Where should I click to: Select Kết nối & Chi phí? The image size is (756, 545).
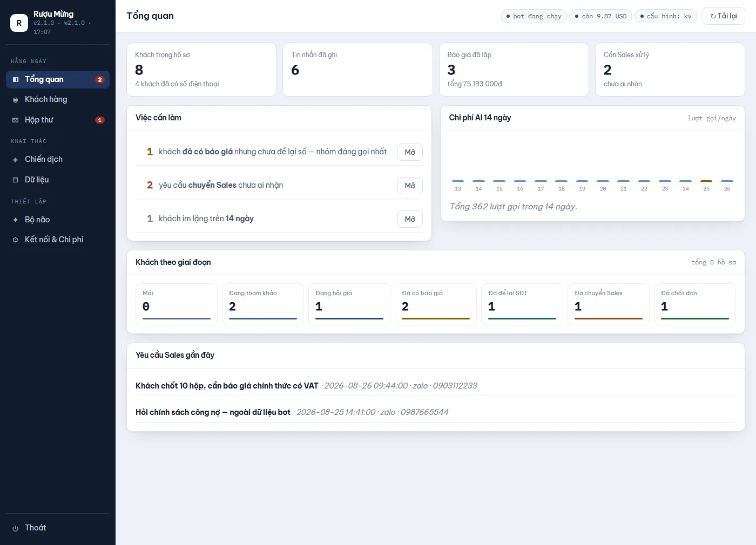[58, 240]
